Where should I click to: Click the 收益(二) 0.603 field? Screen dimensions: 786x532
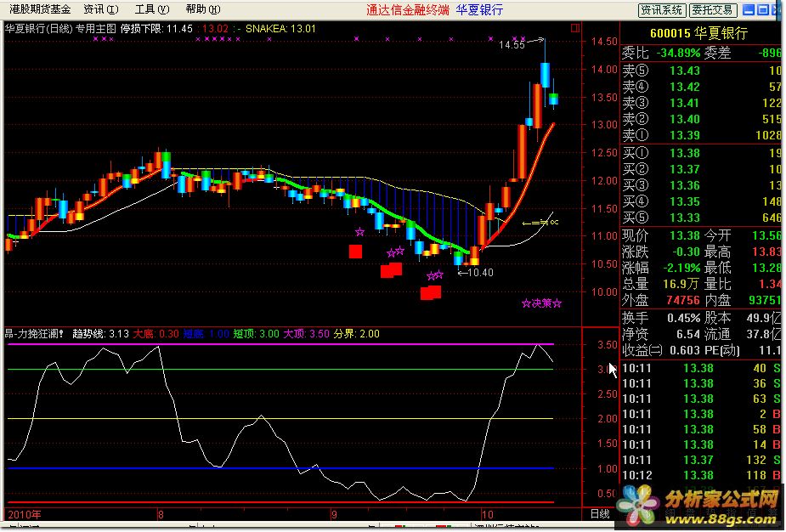pos(661,350)
